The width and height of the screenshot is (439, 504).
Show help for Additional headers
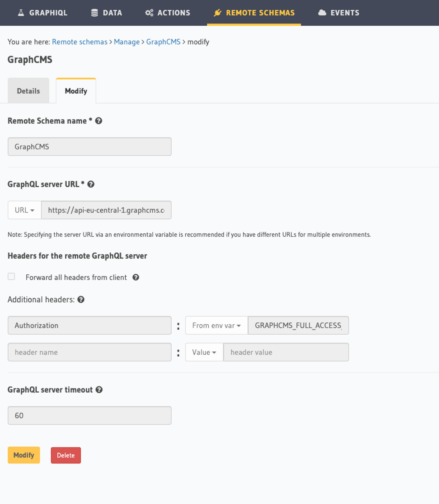coord(81,300)
